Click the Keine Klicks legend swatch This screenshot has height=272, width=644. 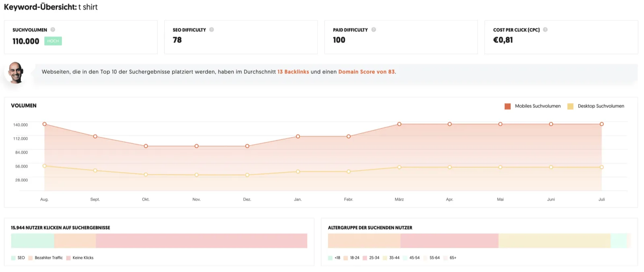[x=68, y=258]
